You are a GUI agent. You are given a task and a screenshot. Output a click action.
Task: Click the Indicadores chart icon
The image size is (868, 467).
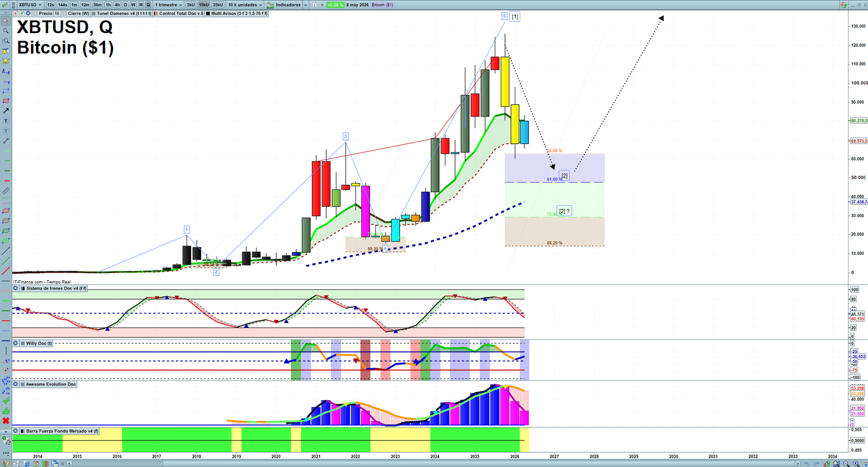tap(270, 5)
